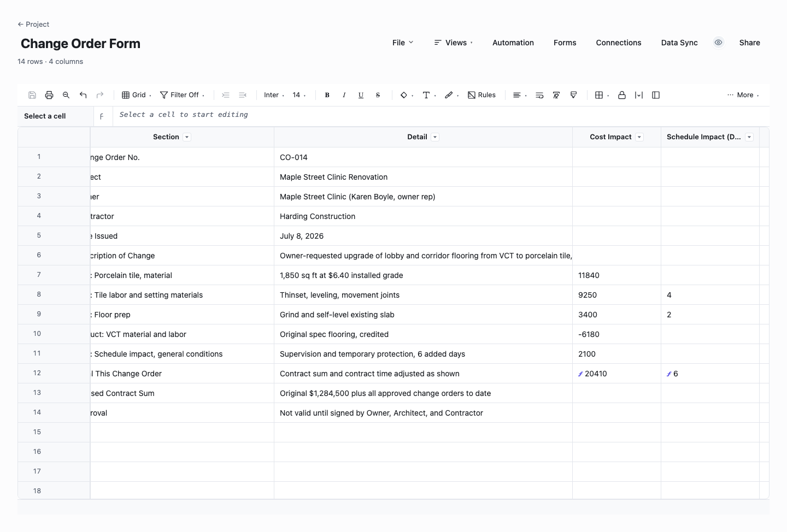
Task: Select the Cost Impact cell "-6180"
Action: coord(616,334)
